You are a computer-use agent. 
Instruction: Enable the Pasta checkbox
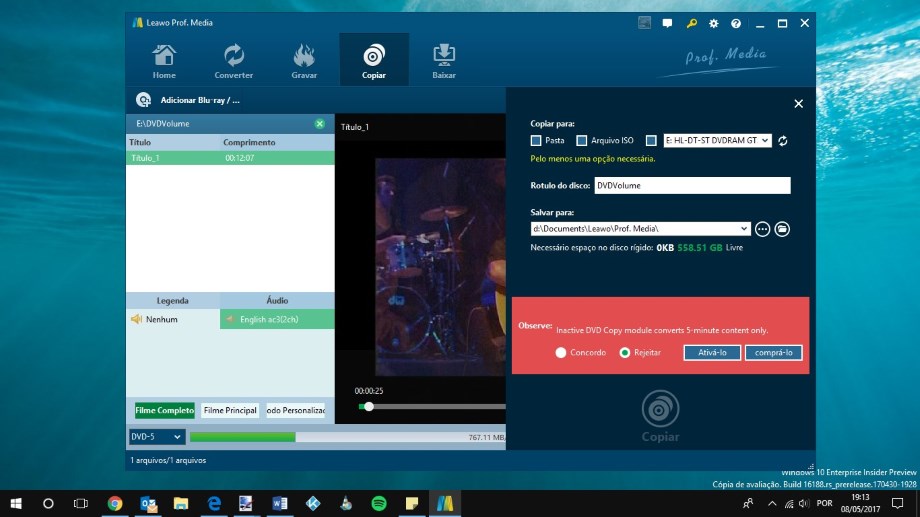[537, 141]
